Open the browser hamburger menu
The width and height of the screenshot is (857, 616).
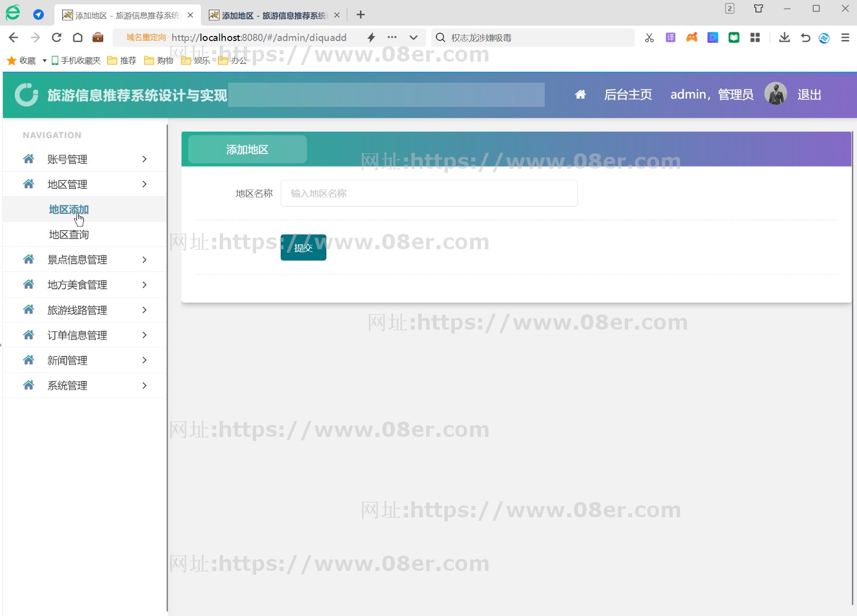coord(845,38)
